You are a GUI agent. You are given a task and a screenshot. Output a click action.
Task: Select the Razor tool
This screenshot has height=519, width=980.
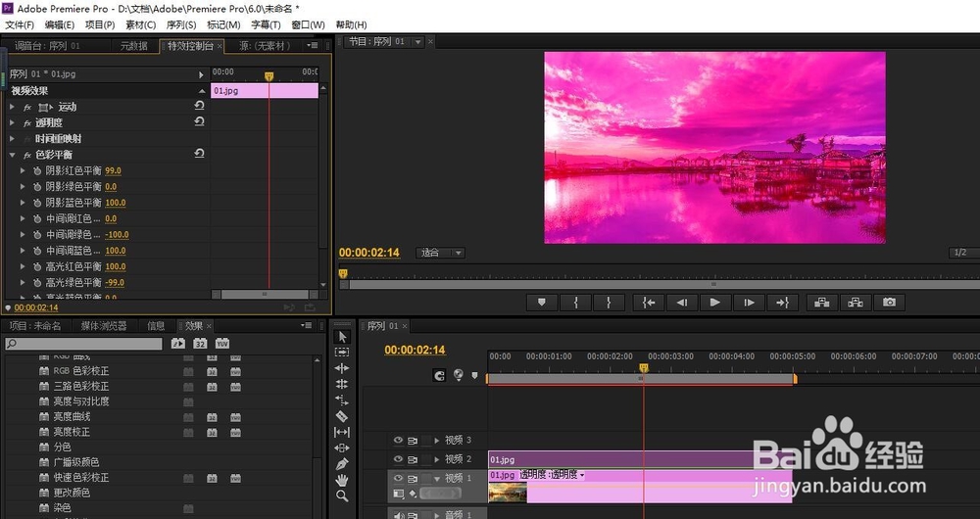[342, 416]
